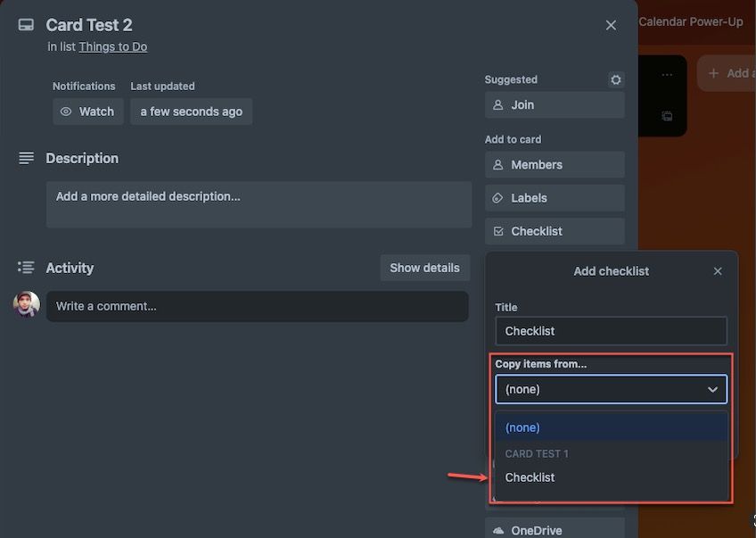Click the card template icon on board list
The height and width of the screenshot is (538, 756).
click(667, 116)
